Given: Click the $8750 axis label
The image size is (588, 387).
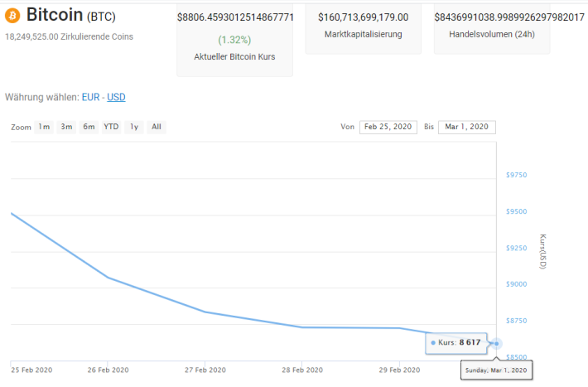Looking at the screenshot, I should tap(517, 321).
